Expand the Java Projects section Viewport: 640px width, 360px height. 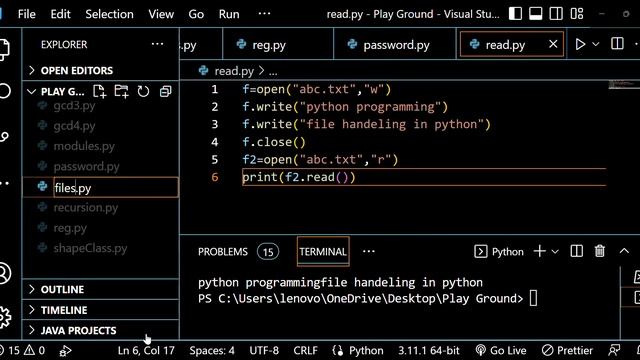101,331
